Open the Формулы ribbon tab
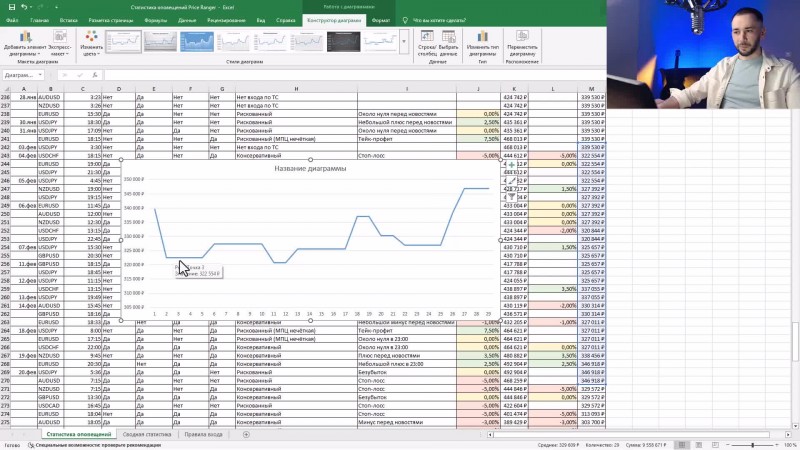800x450 pixels. coord(156,20)
